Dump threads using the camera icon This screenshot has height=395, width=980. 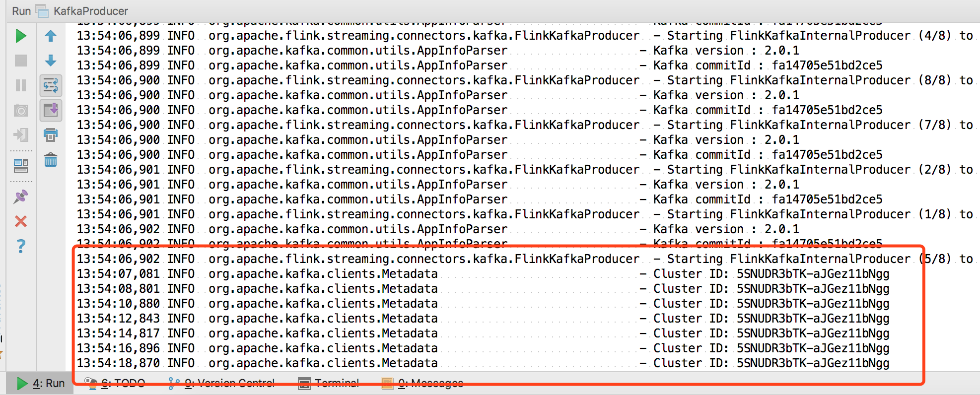coord(21,110)
